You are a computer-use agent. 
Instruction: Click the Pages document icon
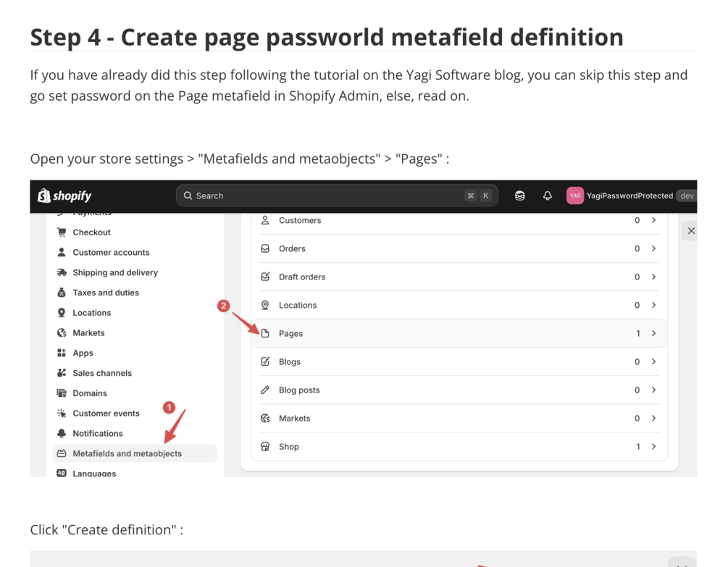click(265, 333)
